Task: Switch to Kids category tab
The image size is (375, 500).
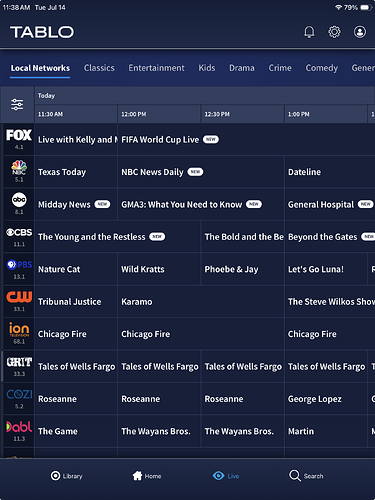Action: (207, 68)
